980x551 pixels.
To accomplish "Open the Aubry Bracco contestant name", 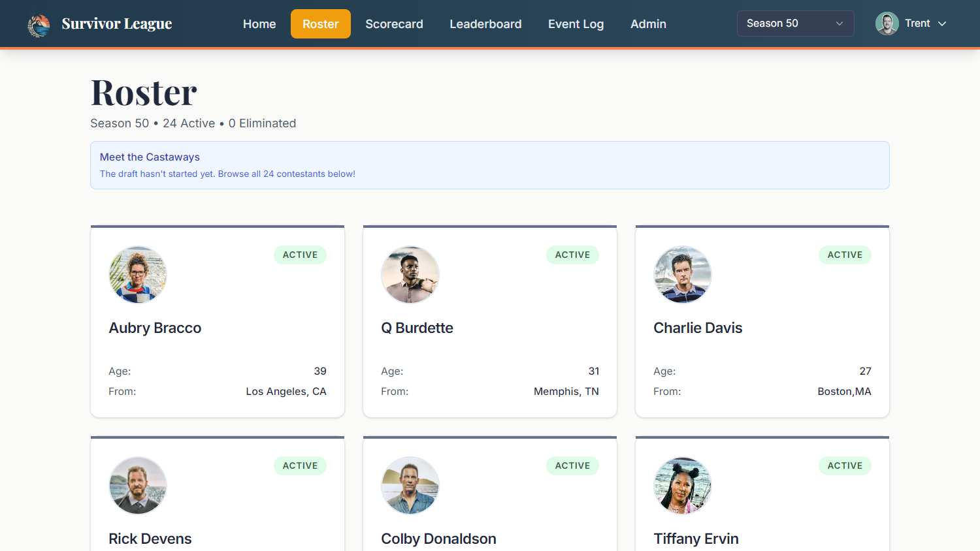I will point(155,328).
